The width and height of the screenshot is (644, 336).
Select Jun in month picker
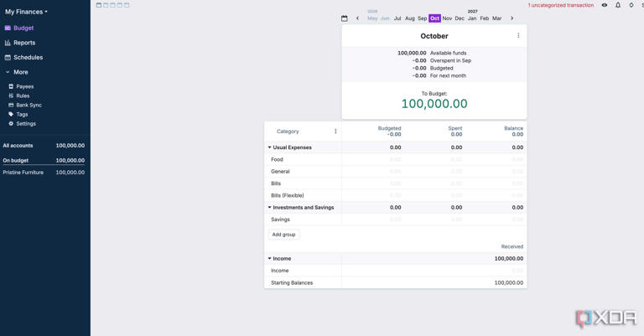coord(385,18)
